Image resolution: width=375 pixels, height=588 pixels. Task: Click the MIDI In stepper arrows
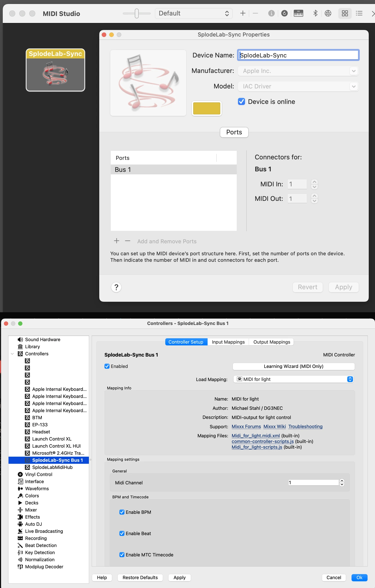click(314, 184)
